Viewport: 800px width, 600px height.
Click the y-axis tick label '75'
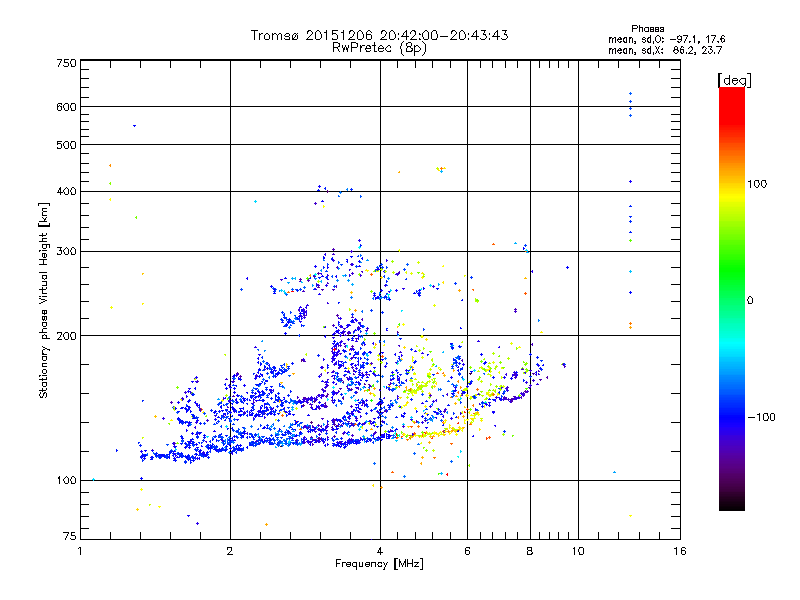coord(70,536)
